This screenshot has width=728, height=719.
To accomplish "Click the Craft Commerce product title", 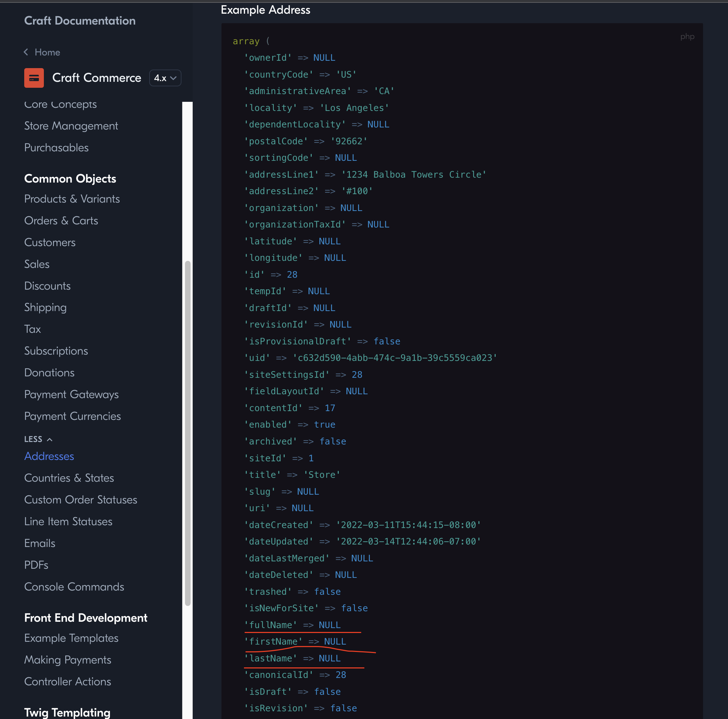I will click(x=97, y=78).
